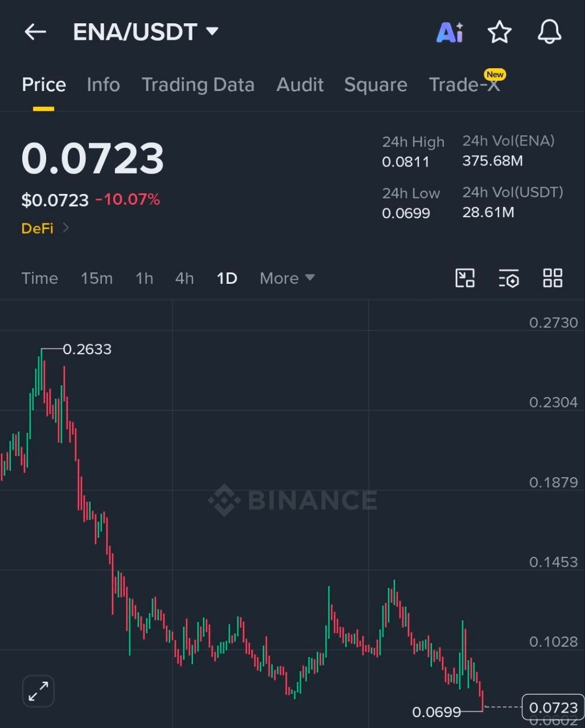Screen dimensions: 585x728
Task: Open price alerts bell icon
Action: (550, 32)
